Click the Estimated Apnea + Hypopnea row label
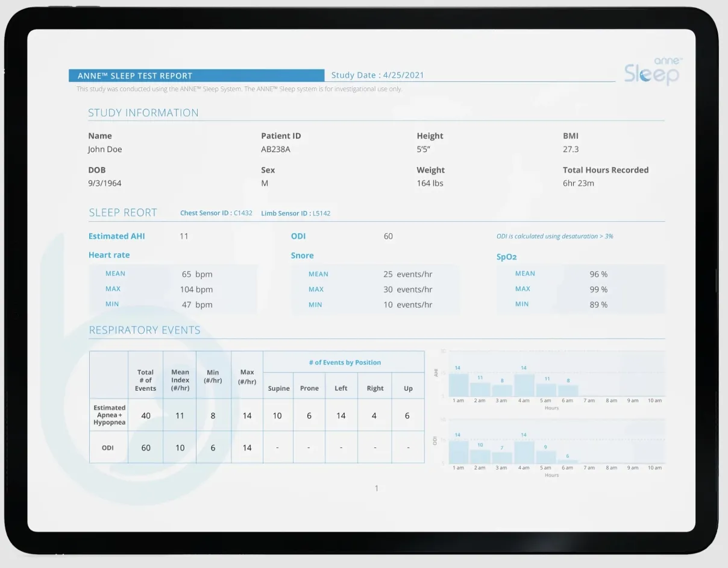Screen dimensions: 728x568 (110, 415)
